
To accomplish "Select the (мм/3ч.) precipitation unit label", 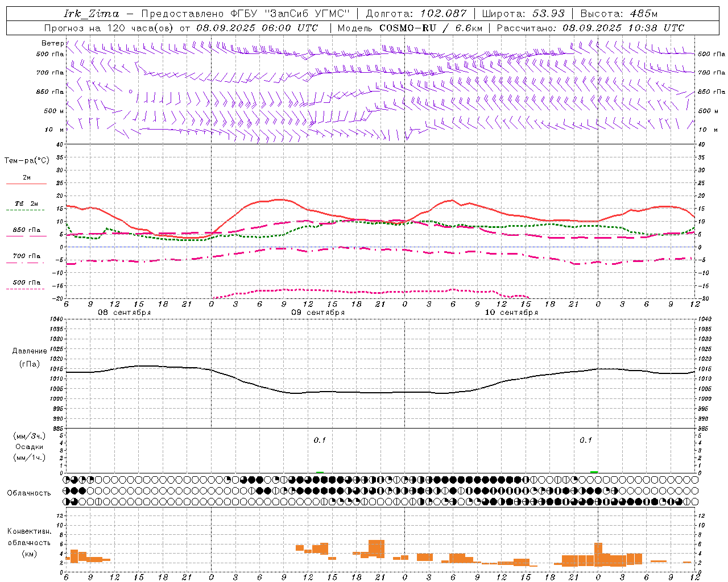I will tap(29, 436).
